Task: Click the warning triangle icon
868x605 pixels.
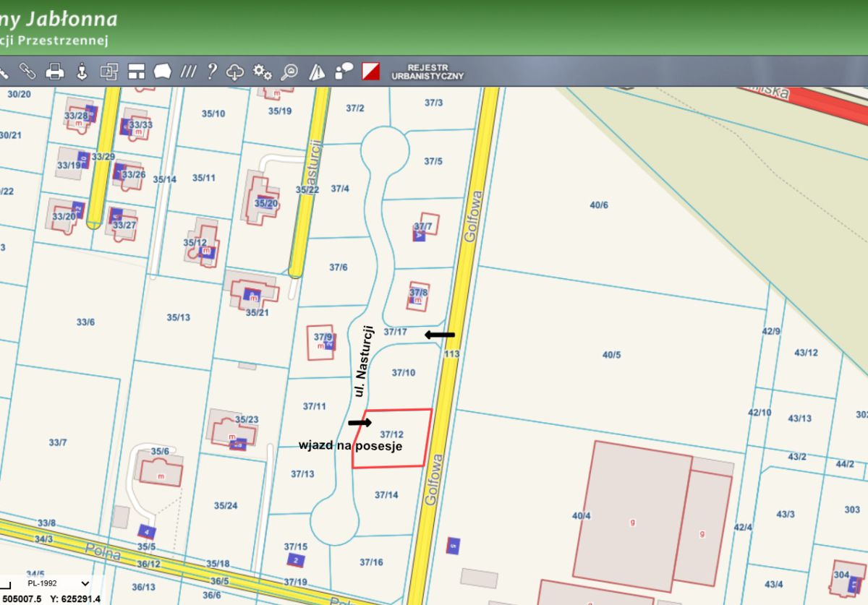Action: coord(317,71)
